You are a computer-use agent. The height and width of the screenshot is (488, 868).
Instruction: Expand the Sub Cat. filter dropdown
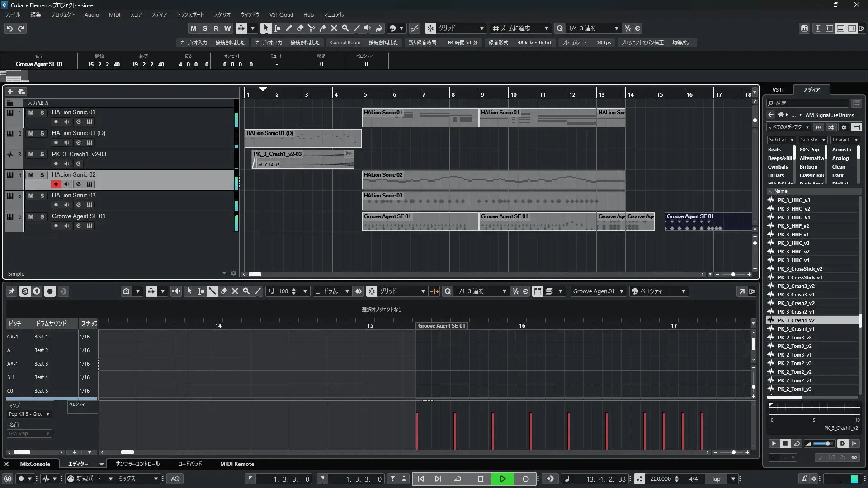pyautogui.click(x=781, y=140)
